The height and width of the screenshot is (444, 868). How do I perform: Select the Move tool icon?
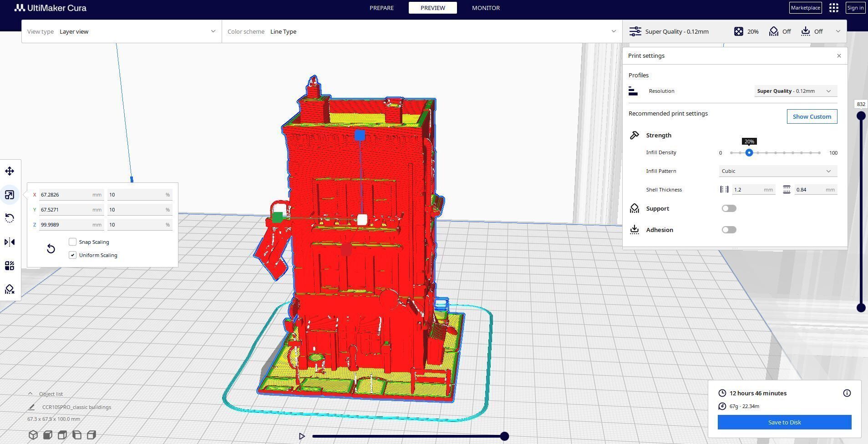pyautogui.click(x=10, y=171)
